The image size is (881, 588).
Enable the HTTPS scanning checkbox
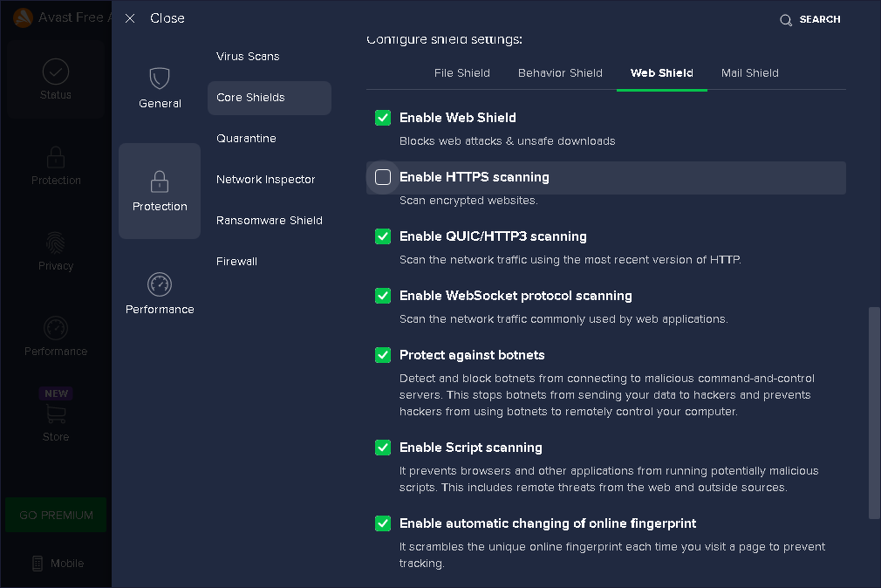click(383, 177)
